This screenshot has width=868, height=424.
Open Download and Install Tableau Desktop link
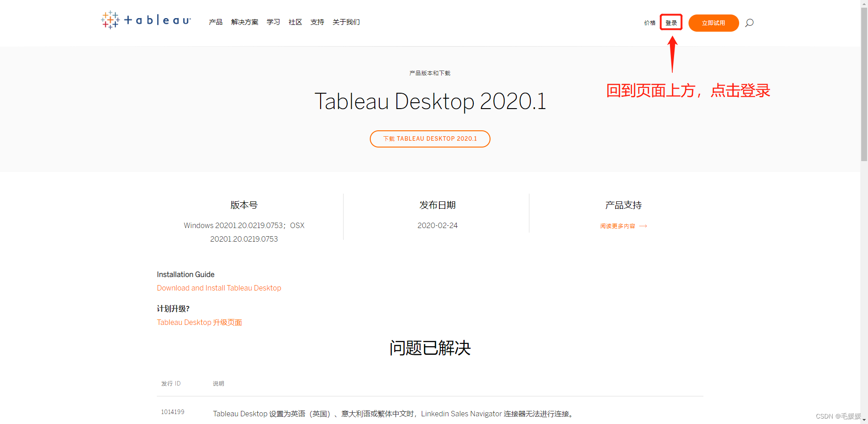pyautogui.click(x=219, y=288)
